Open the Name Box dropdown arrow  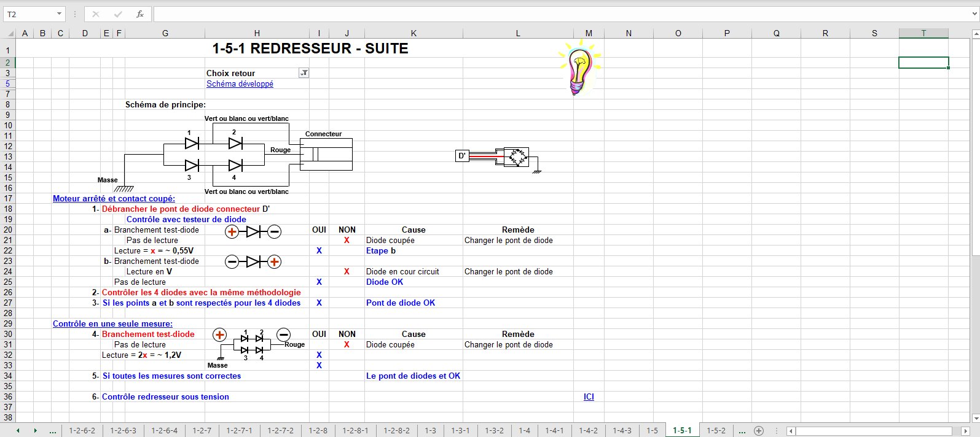(x=59, y=14)
